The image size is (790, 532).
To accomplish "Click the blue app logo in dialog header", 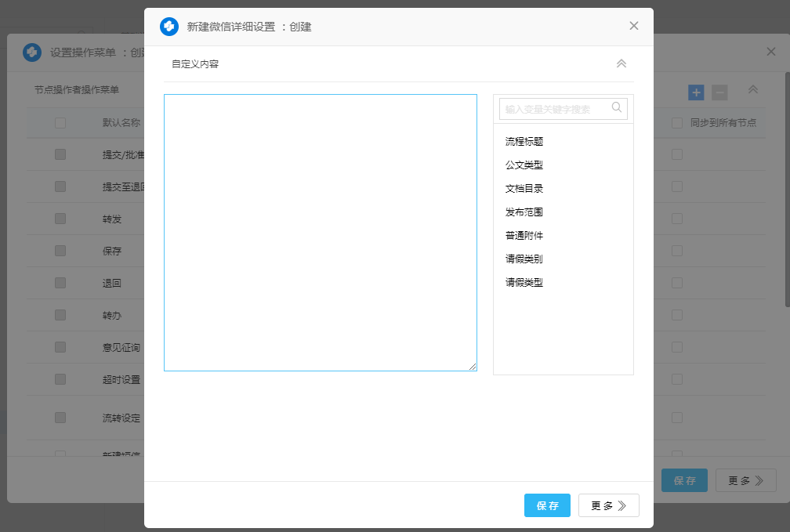I will 169,27.
